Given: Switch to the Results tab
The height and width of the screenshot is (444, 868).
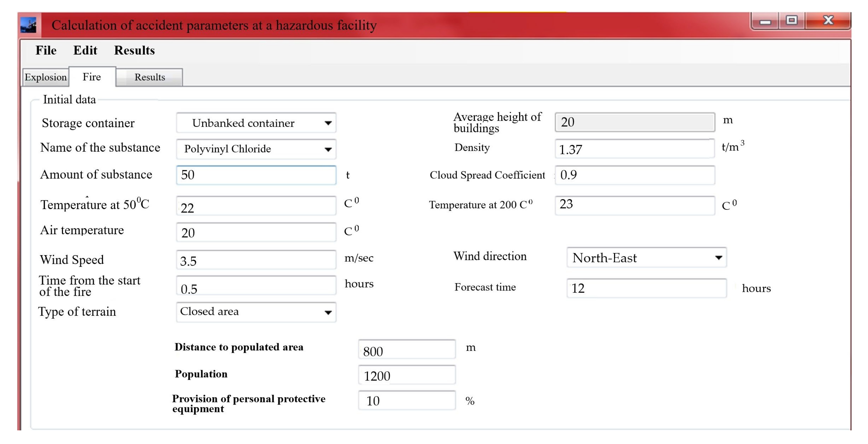Looking at the screenshot, I should 150,77.
